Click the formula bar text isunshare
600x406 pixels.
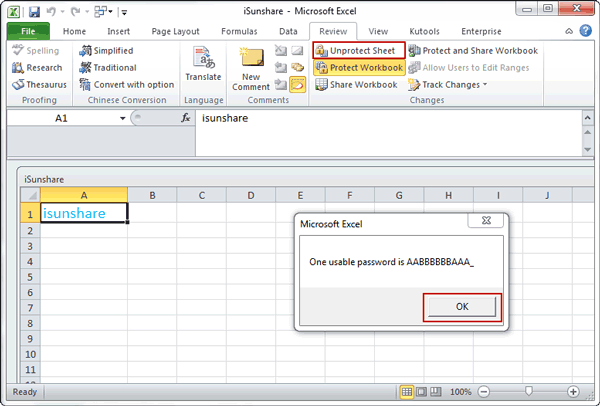point(225,118)
